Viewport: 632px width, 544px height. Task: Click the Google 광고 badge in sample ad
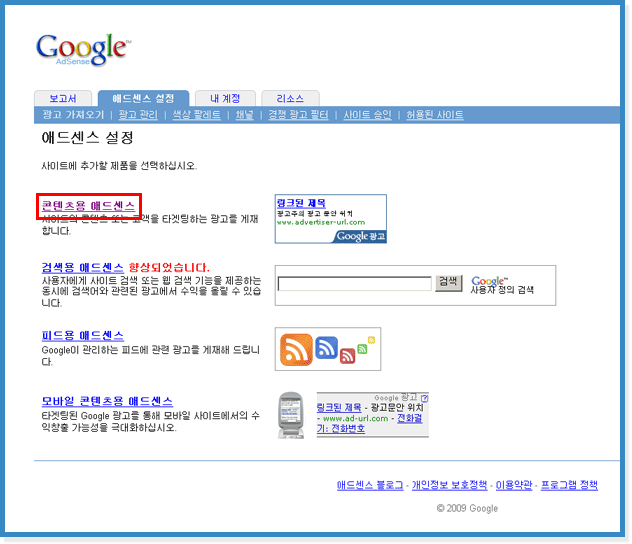click(359, 236)
